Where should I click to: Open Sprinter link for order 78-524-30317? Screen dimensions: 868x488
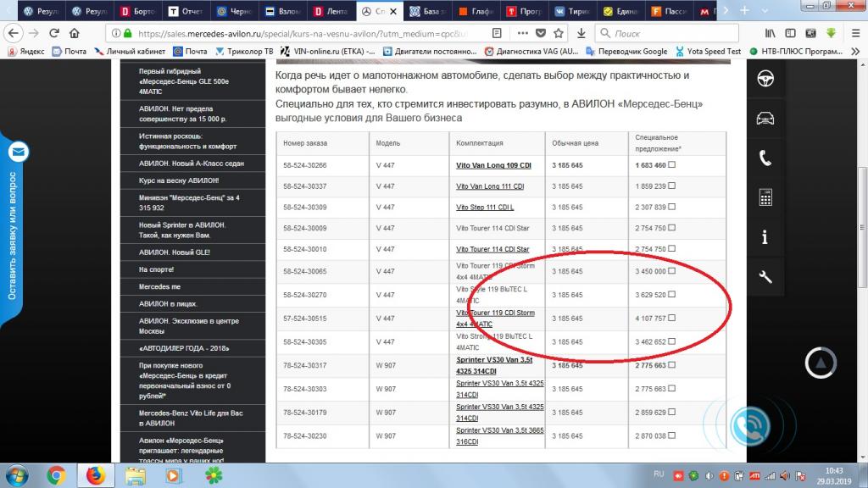494,365
